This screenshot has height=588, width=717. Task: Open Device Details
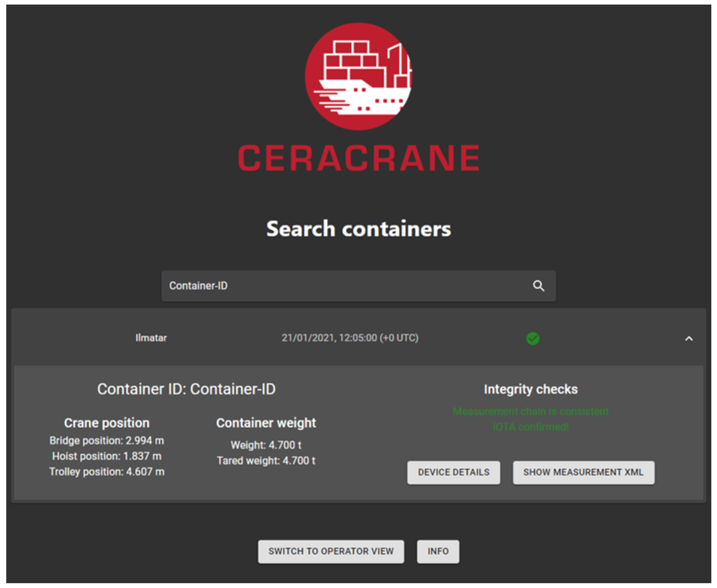click(x=453, y=472)
